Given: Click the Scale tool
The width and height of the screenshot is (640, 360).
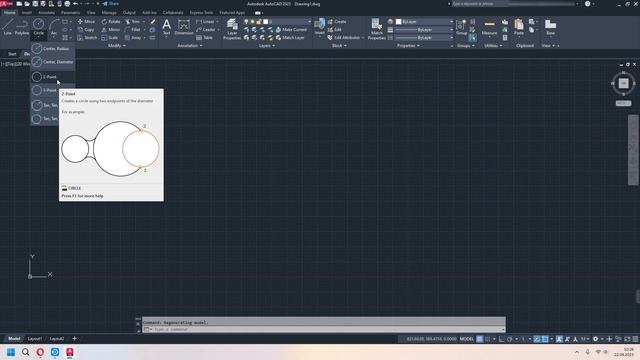Looking at the screenshot, I should click(x=110, y=38).
